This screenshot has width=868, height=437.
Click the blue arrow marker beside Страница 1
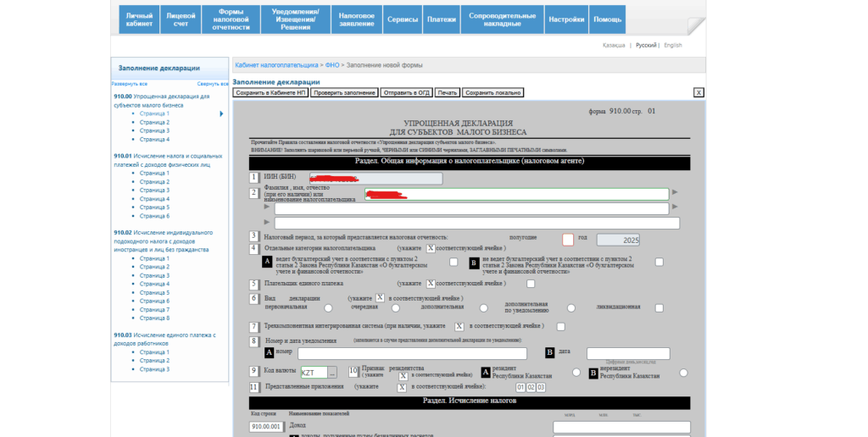pyautogui.click(x=221, y=113)
